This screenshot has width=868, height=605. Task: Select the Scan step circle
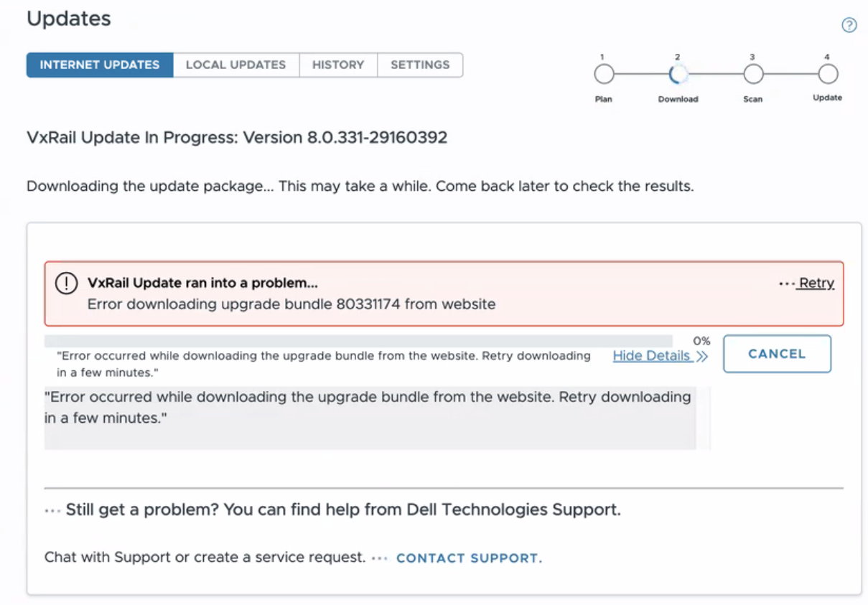coord(752,74)
